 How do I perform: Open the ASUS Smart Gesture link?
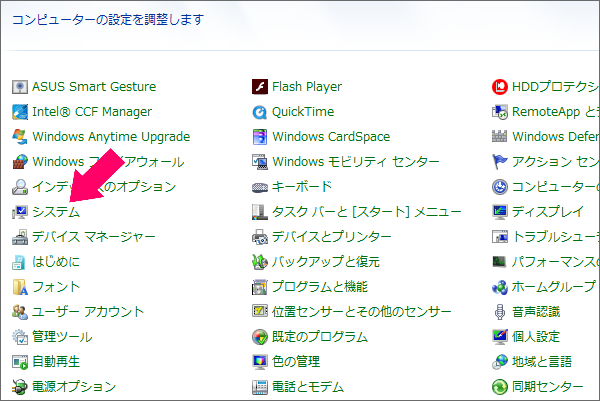coord(94,87)
